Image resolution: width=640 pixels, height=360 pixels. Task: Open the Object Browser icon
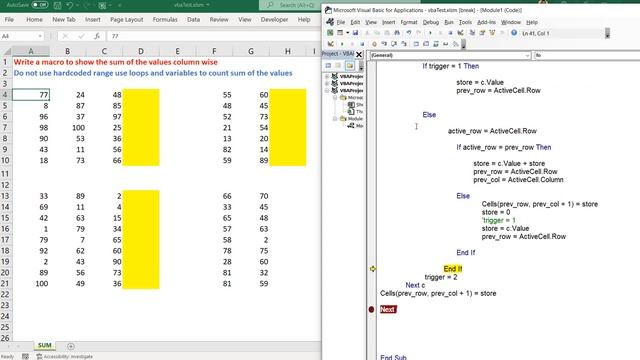(492, 33)
